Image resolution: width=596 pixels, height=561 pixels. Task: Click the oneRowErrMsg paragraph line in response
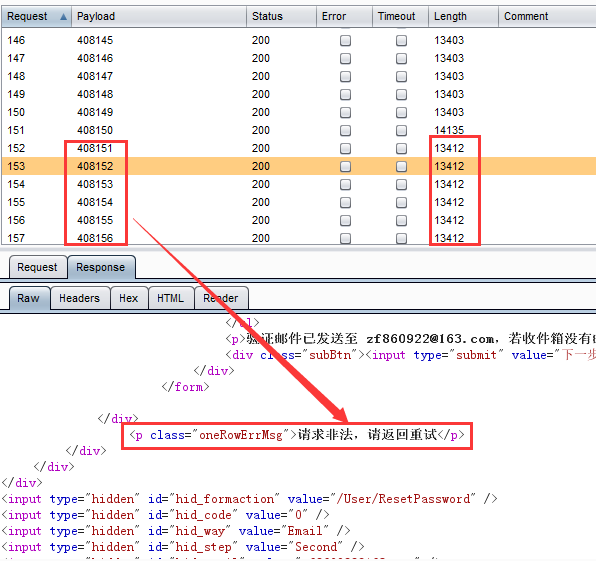pyautogui.click(x=297, y=435)
